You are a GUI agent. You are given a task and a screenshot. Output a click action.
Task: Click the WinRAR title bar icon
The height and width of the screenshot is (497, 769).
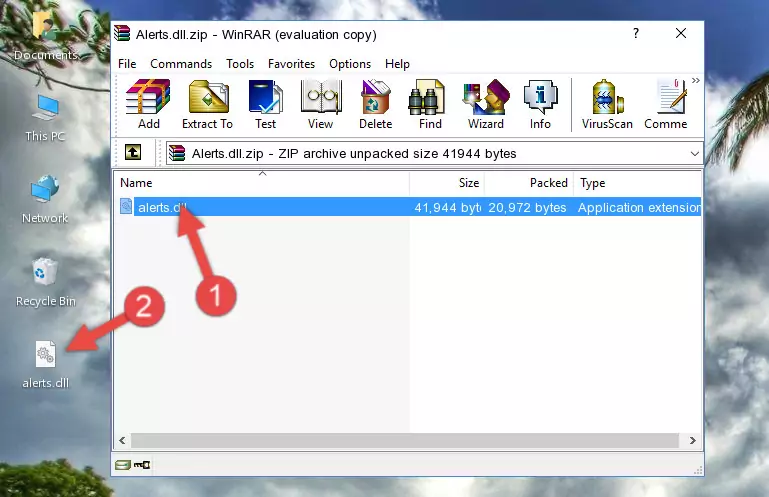pos(122,34)
